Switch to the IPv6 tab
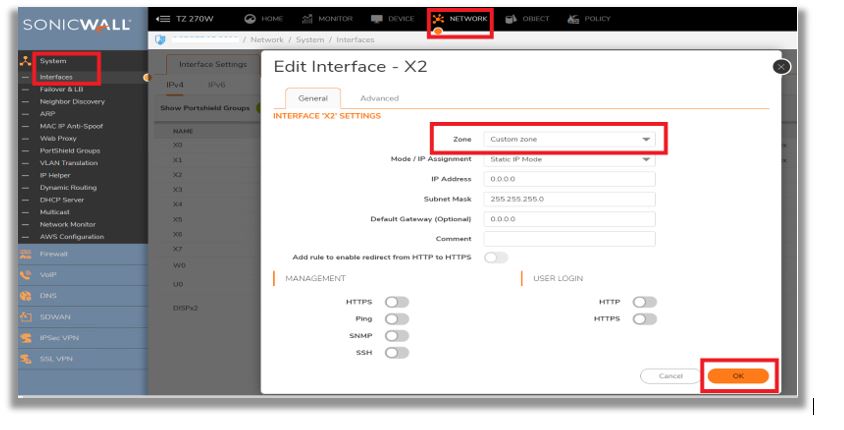Screen dimensions: 844x430 tap(216, 85)
